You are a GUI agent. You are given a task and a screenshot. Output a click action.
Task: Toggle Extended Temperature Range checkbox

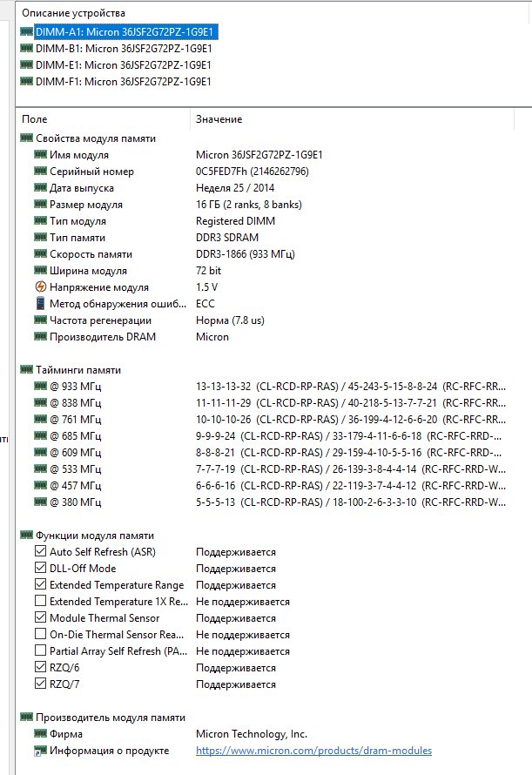pos(41,584)
